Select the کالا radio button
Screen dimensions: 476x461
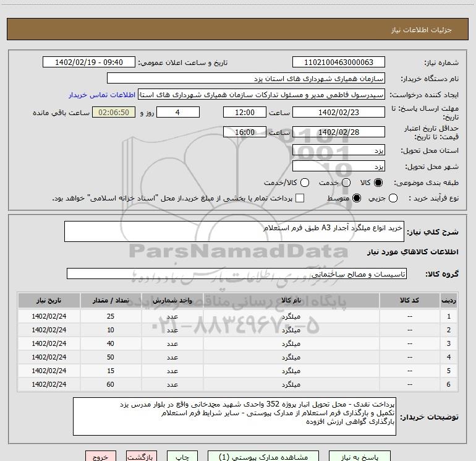tap(378, 183)
